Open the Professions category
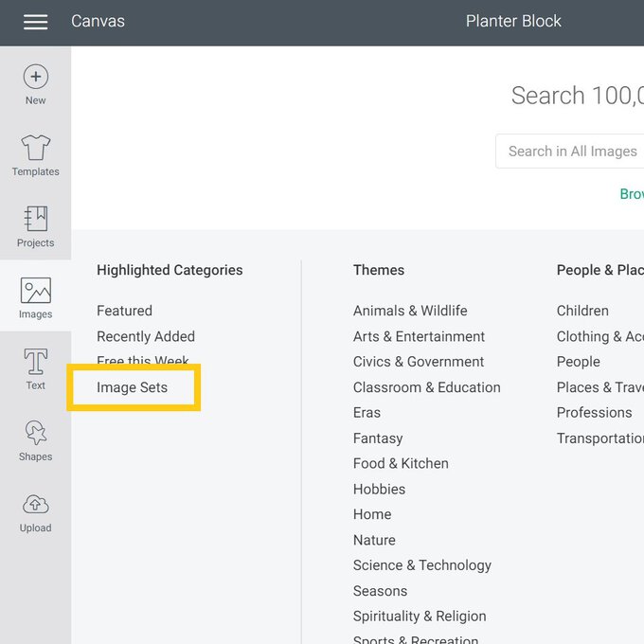Image resolution: width=644 pixels, height=644 pixels. [x=594, y=412]
